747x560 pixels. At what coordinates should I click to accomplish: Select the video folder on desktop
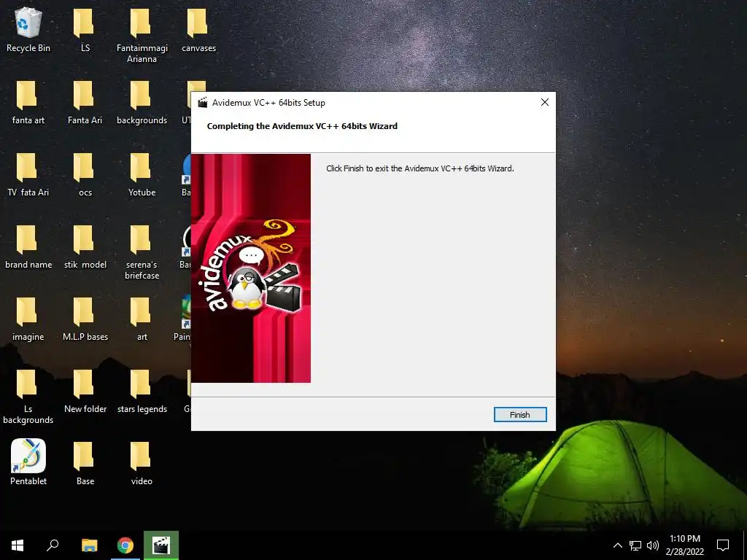(x=142, y=463)
